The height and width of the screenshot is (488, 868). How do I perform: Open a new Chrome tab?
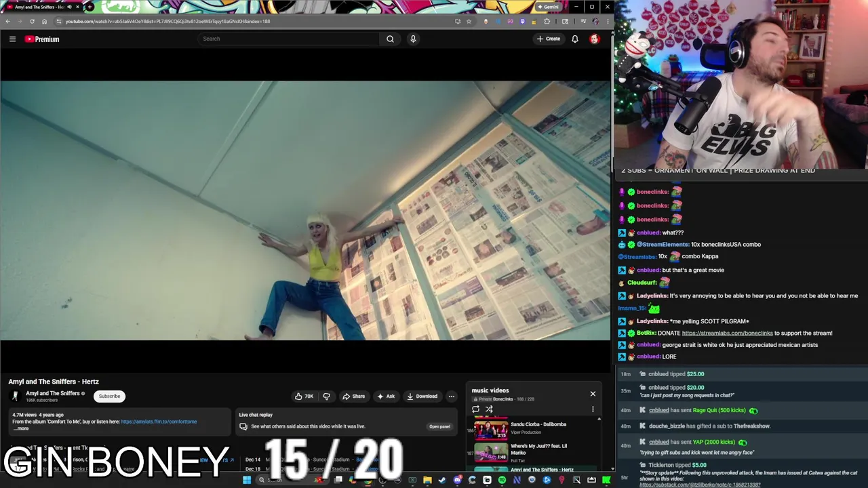point(90,7)
